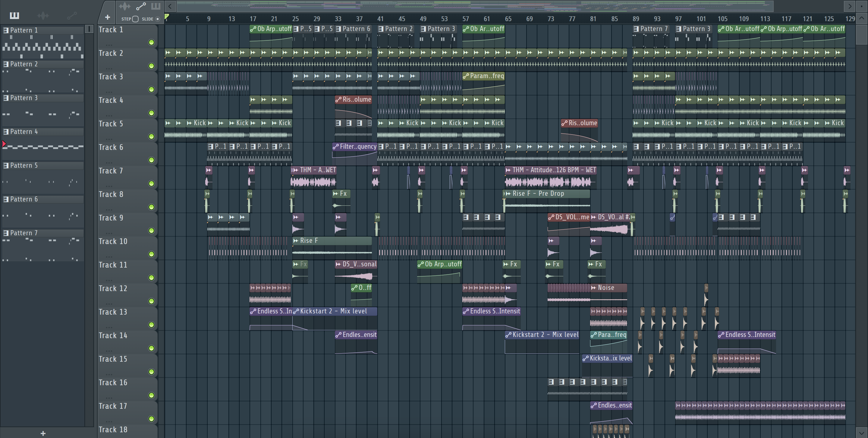The height and width of the screenshot is (438, 868).
Task: Click the left arrow of timeline overview
Action: pyautogui.click(x=170, y=6)
